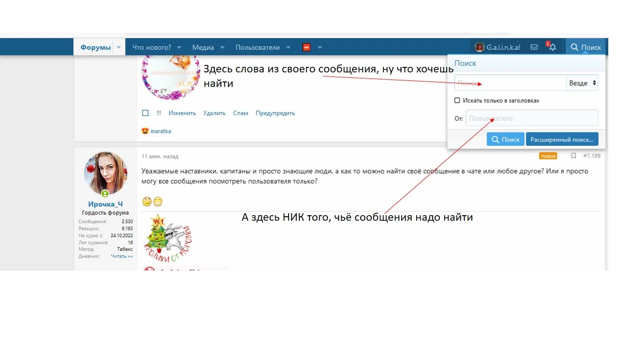This screenshot has height=362, width=644.
Task: Click the search magnifier icon in the navbar
Action: (x=574, y=47)
